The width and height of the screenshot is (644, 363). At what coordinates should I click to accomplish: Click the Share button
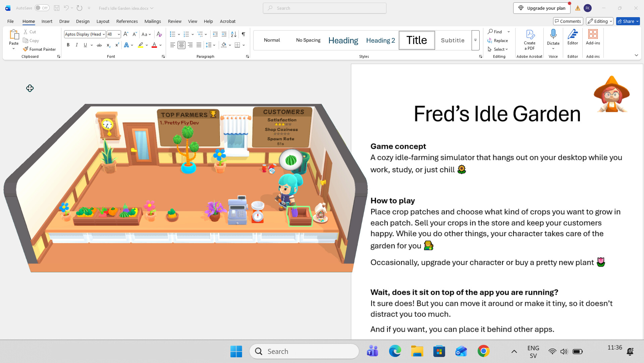[x=628, y=21]
